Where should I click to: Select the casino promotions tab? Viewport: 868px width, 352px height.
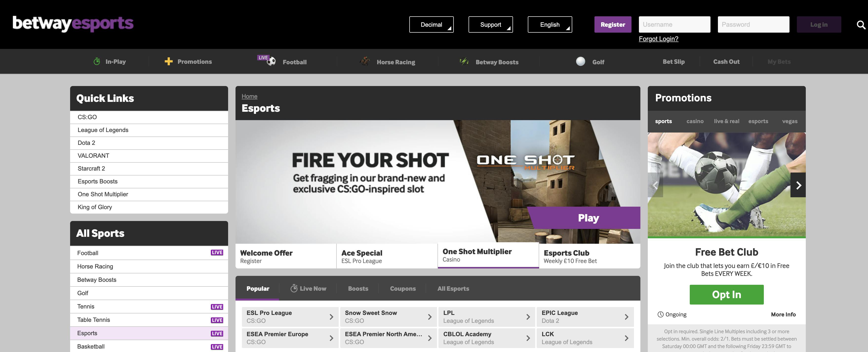coord(695,121)
